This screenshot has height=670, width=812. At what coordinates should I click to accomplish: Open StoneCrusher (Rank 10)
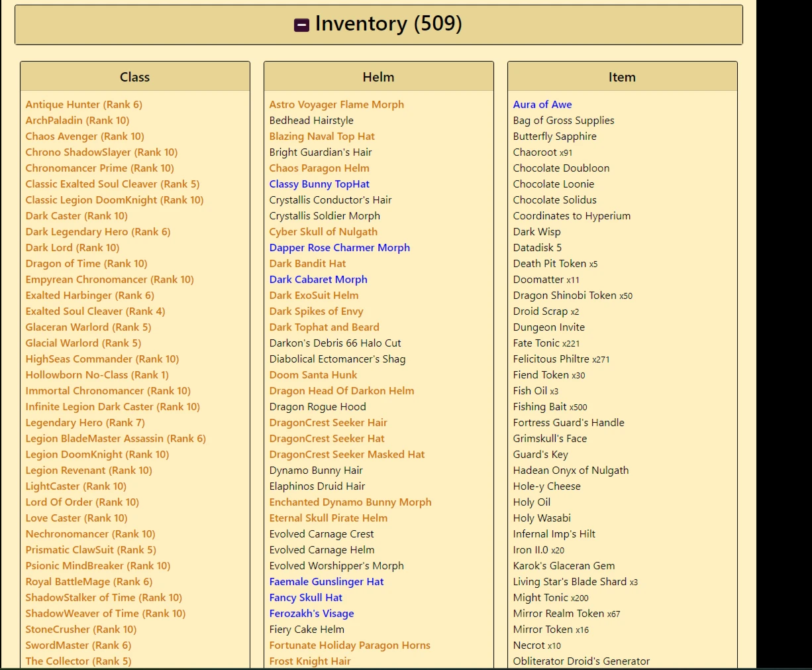(x=81, y=630)
